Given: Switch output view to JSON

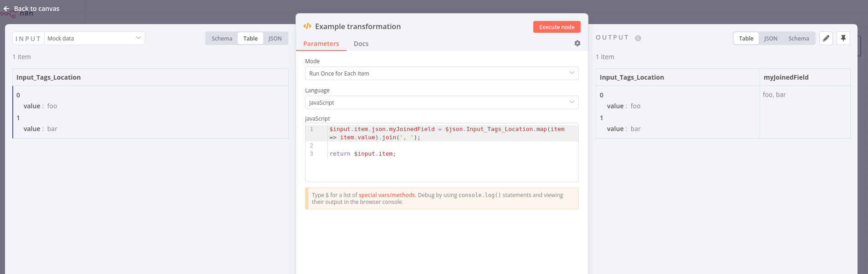Looking at the screenshot, I should [771, 38].
